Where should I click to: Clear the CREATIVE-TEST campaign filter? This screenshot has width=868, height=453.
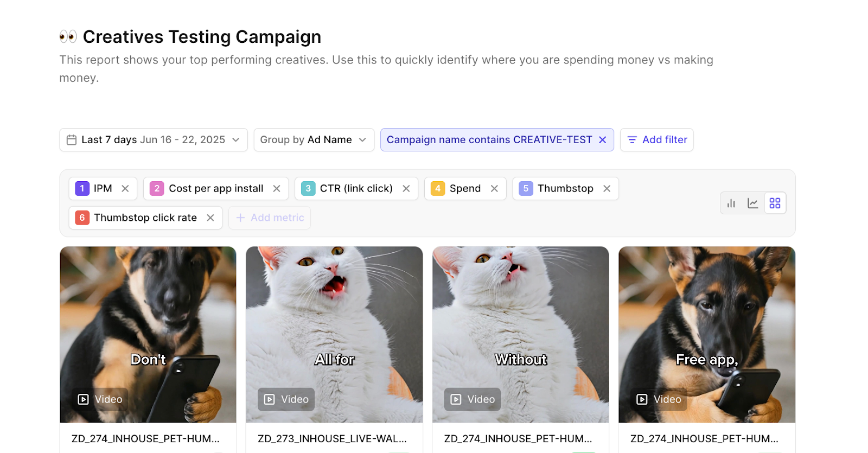(602, 140)
